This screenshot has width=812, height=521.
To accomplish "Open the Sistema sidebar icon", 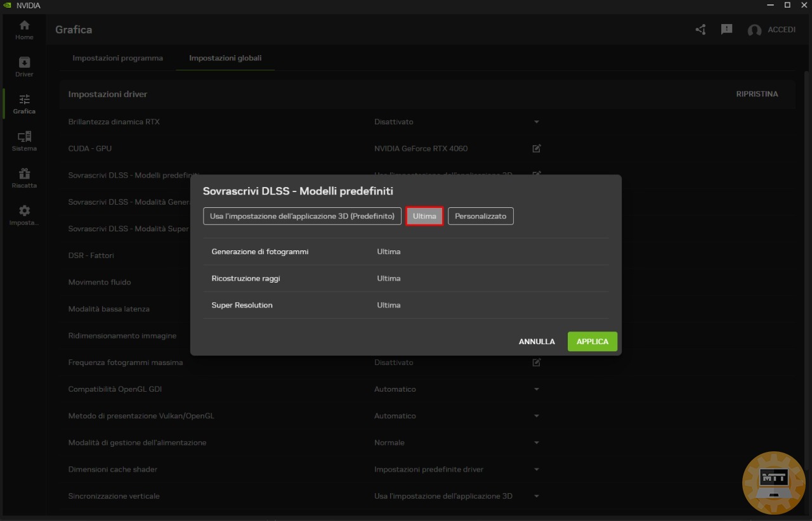I will [24, 141].
